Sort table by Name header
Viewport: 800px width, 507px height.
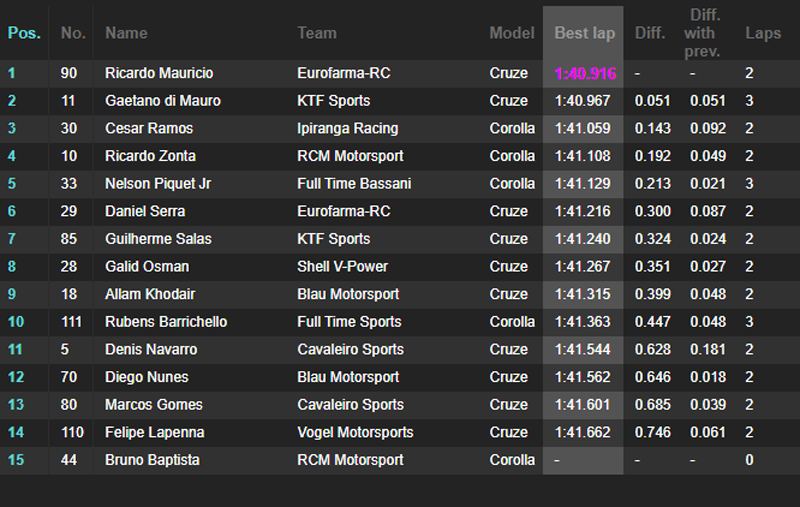126,33
